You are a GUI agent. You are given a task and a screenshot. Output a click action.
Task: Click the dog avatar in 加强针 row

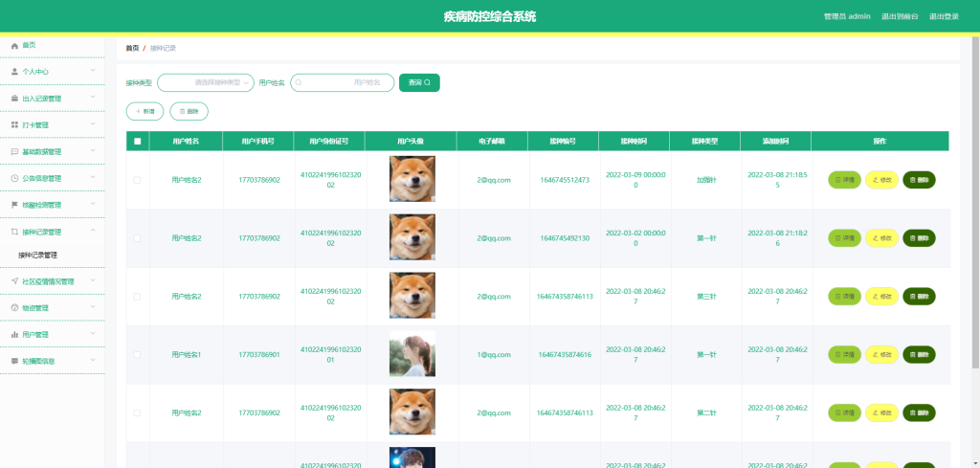(x=412, y=179)
